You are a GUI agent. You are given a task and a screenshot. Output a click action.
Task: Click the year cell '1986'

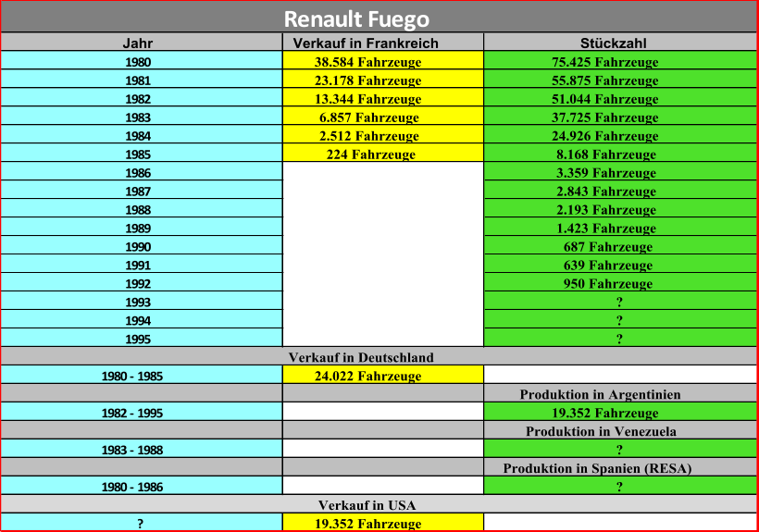click(x=142, y=171)
